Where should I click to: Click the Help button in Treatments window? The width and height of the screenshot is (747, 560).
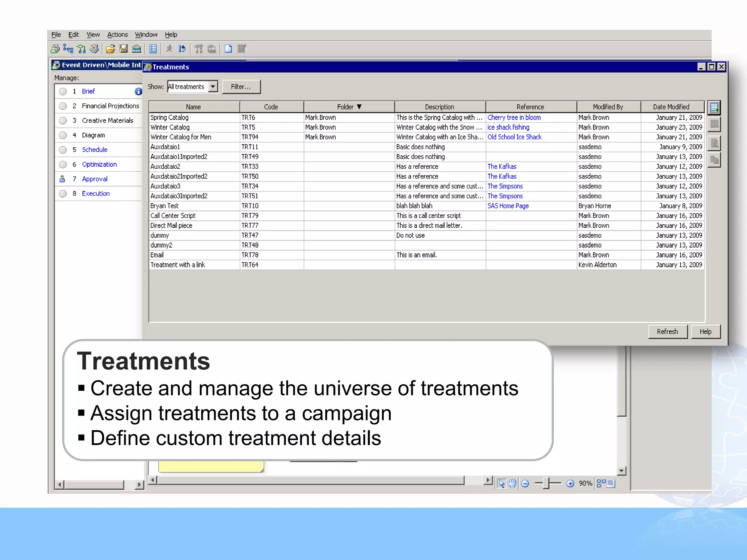click(x=705, y=332)
